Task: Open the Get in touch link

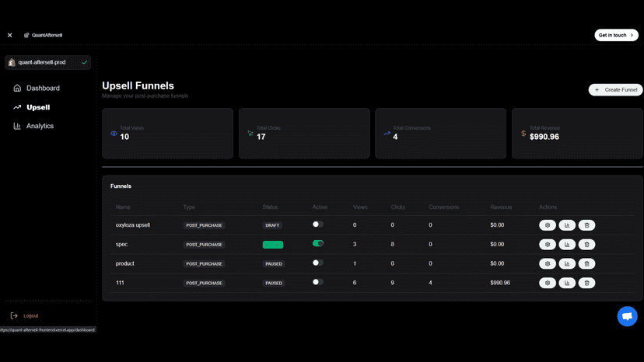Action: pos(616,35)
